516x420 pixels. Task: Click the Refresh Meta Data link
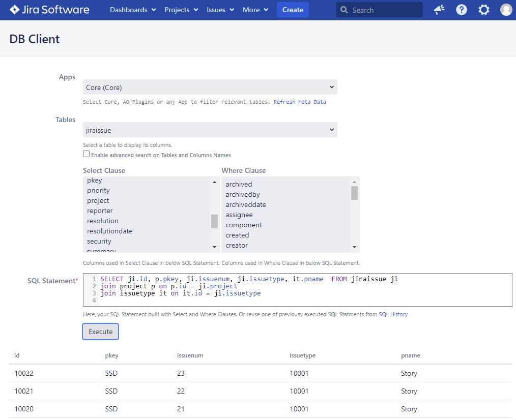[x=300, y=102]
